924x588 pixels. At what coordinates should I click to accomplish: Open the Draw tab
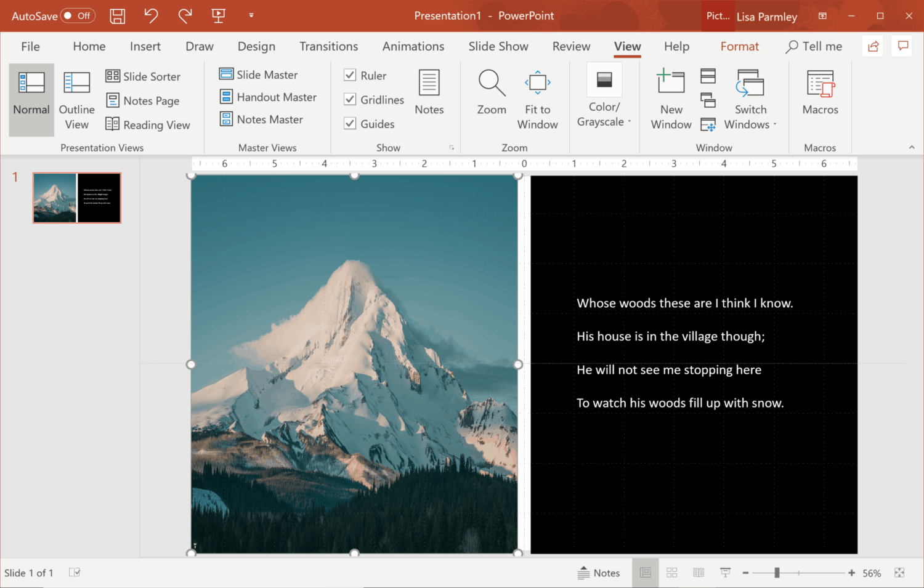click(200, 46)
